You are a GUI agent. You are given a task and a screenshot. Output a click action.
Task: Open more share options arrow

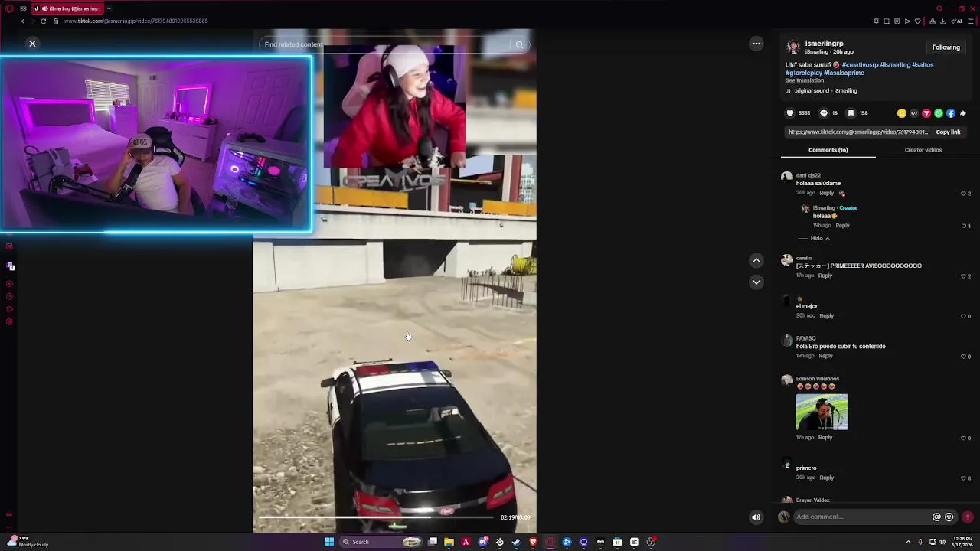click(x=963, y=113)
